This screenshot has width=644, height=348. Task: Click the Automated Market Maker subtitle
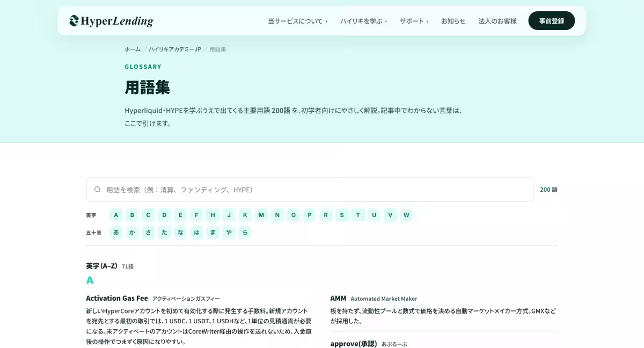[x=384, y=299]
